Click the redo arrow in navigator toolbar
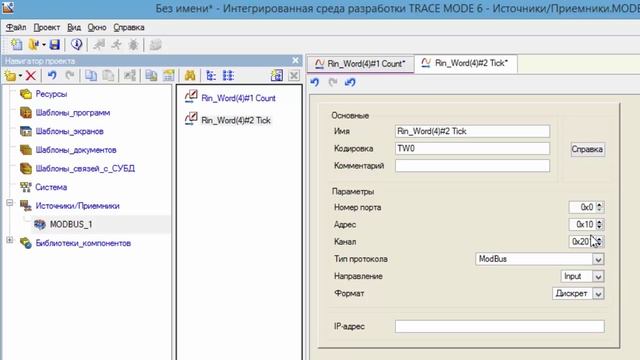The height and width of the screenshot is (360, 640). (x=70, y=76)
